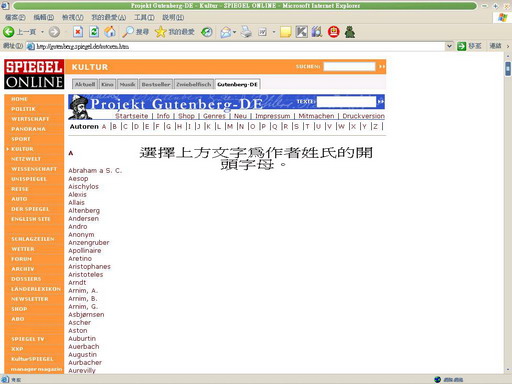Open the Bestseller tab
512x384 pixels.
(156, 84)
